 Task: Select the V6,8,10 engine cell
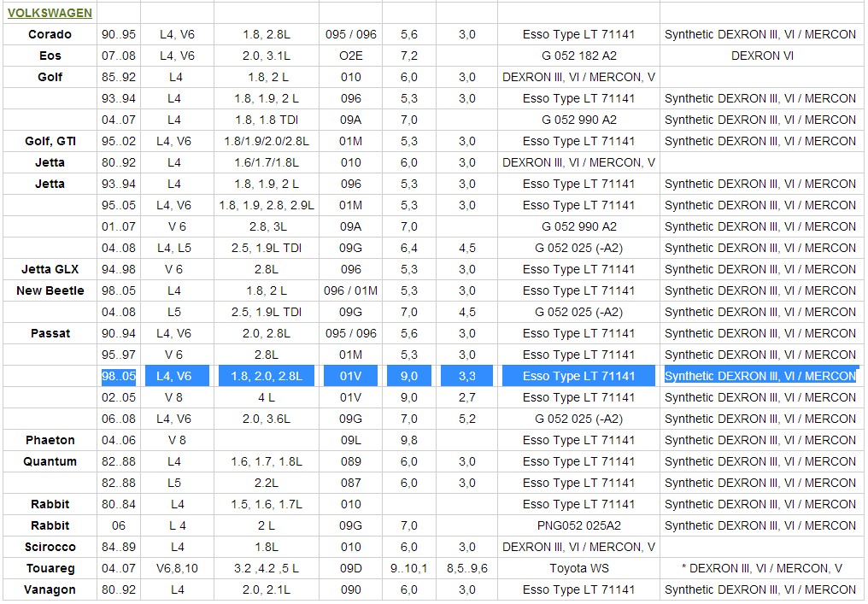(x=177, y=569)
